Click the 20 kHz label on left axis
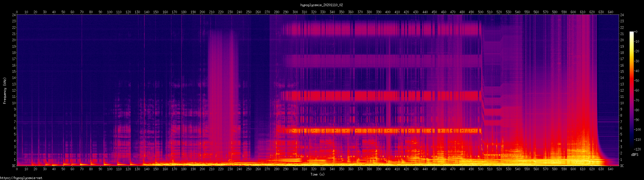644x180 pixels. pos(14,40)
